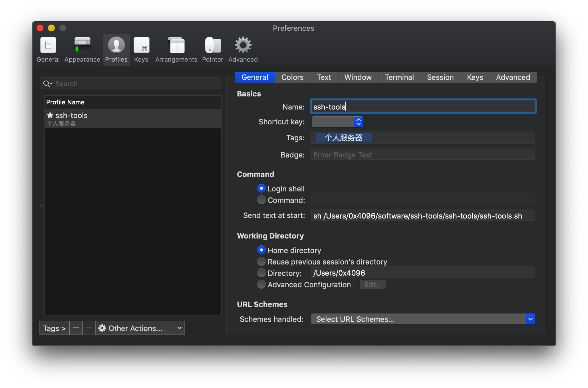This screenshot has width=588, height=388.
Task: Click the plus icon to add profile
Action: tap(76, 328)
